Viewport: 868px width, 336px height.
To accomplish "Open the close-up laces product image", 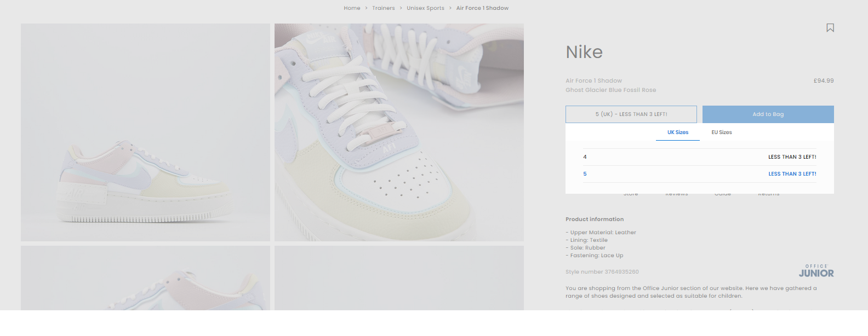I will [399, 132].
